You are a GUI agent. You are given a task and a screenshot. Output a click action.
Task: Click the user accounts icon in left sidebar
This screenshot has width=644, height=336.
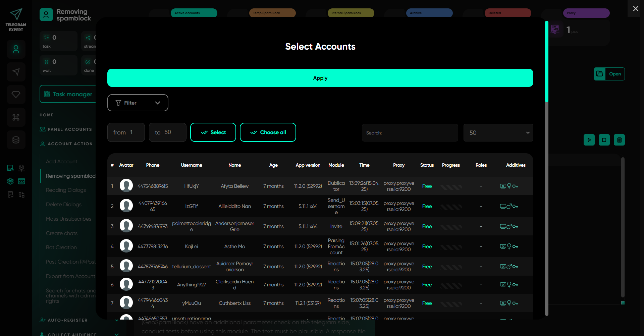point(16,49)
